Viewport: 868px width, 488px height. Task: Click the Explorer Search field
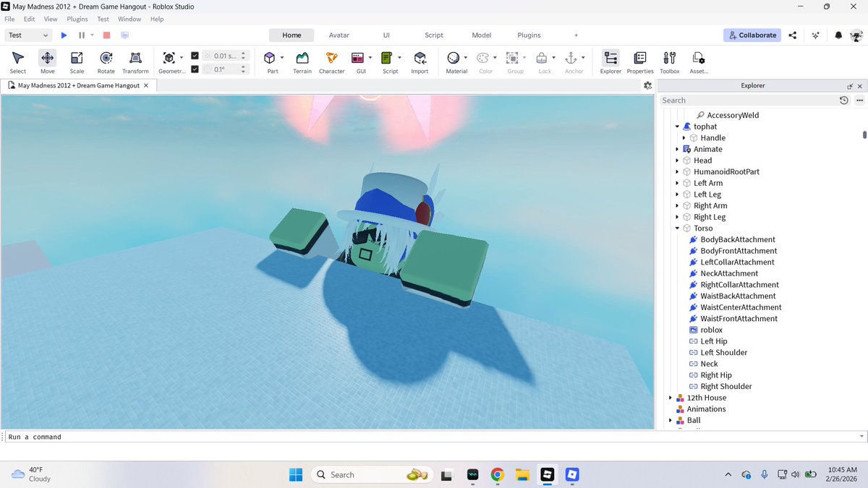click(x=749, y=100)
